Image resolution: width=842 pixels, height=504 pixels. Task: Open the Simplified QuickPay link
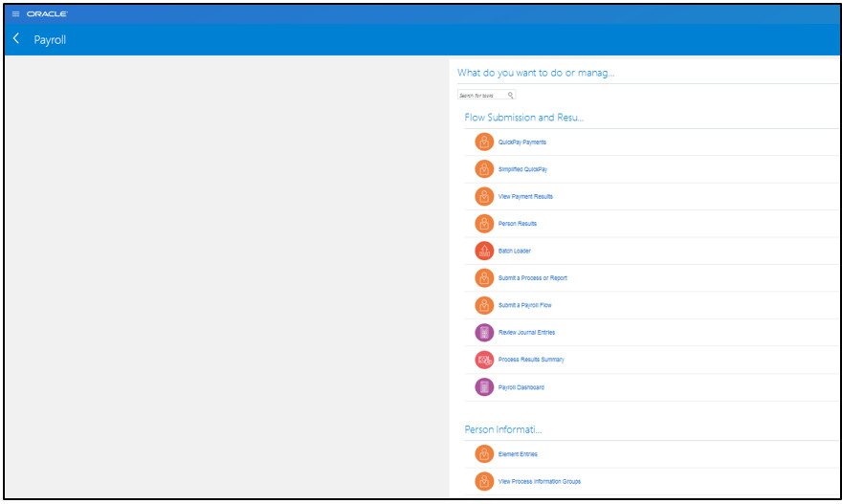pos(522,169)
